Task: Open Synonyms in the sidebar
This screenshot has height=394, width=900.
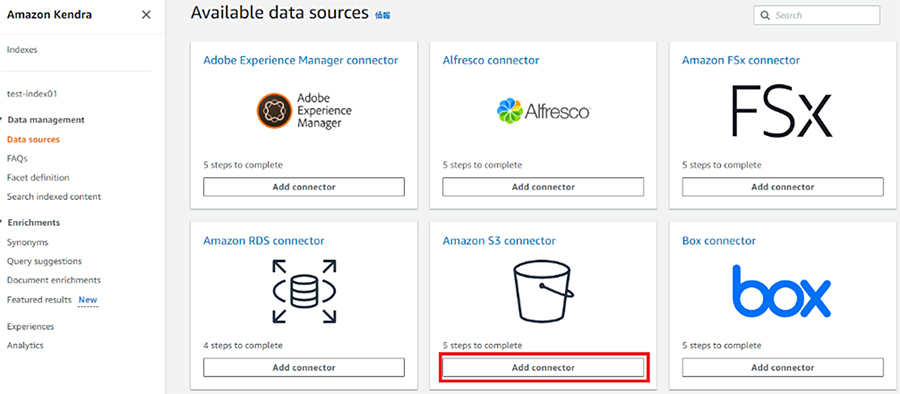Action: (x=28, y=242)
